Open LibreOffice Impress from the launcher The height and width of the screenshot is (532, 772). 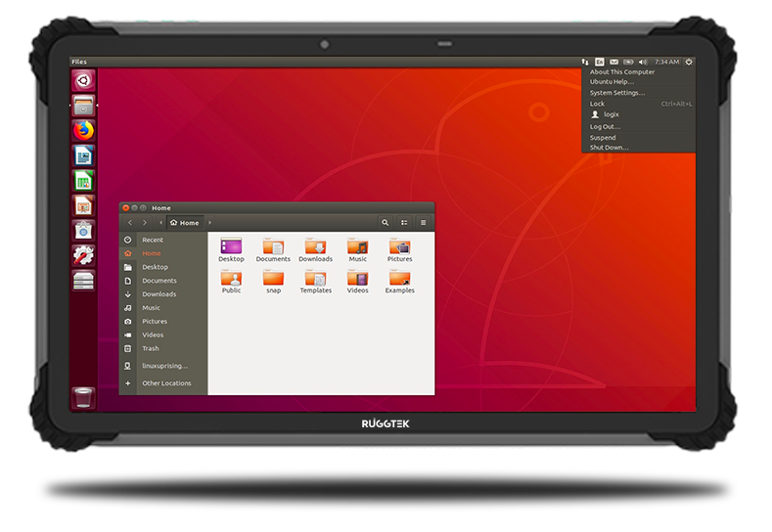click(x=83, y=205)
